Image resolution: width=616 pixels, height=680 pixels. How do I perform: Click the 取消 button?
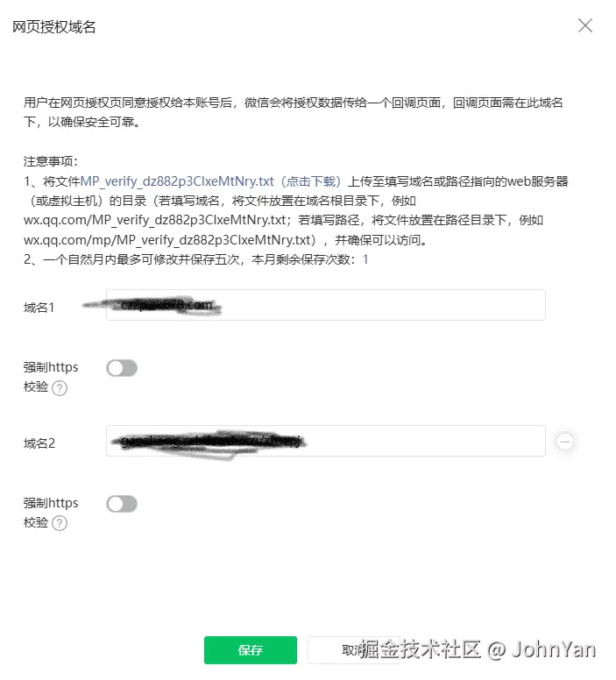pos(354,650)
